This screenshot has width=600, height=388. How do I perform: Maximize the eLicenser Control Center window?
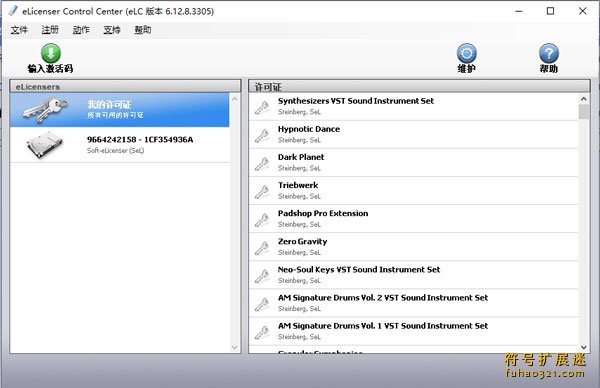click(550, 11)
